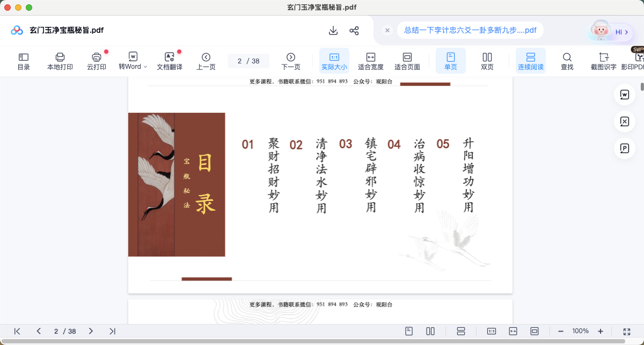Click the page number field in toolbar
Image resolution: width=644 pixels, height=345 pixels.
pyautogui.click(x=248, y=61)
